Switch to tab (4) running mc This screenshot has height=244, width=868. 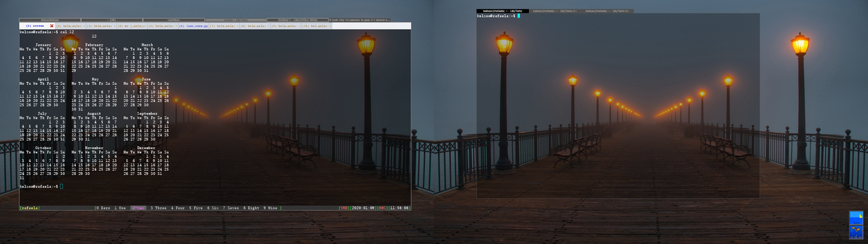tap(132, 26)
